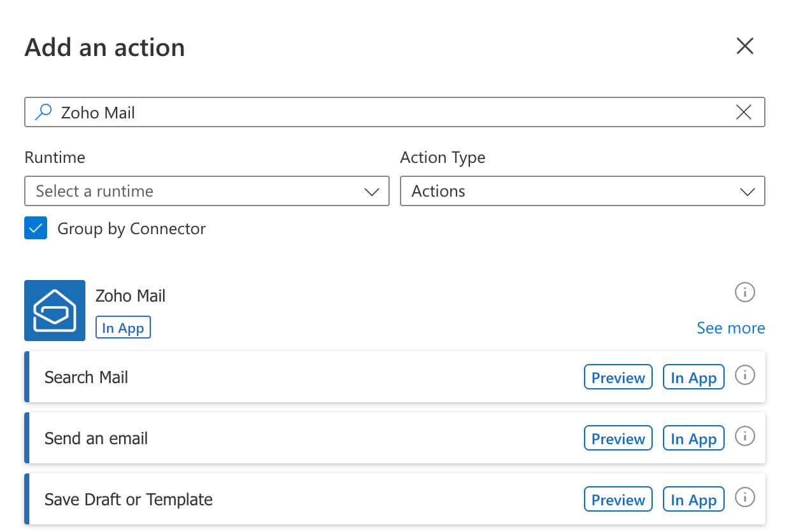Click the See more link

coord(730,328)
